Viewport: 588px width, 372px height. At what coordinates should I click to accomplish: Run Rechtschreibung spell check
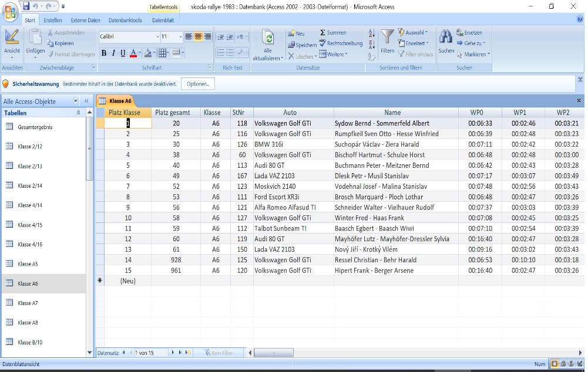(341, 43)
